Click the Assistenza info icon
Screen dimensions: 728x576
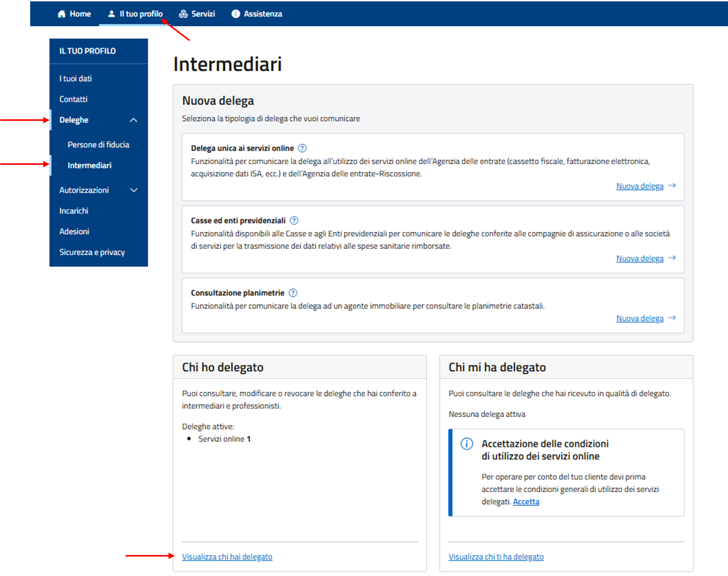(x=235, y=14)
